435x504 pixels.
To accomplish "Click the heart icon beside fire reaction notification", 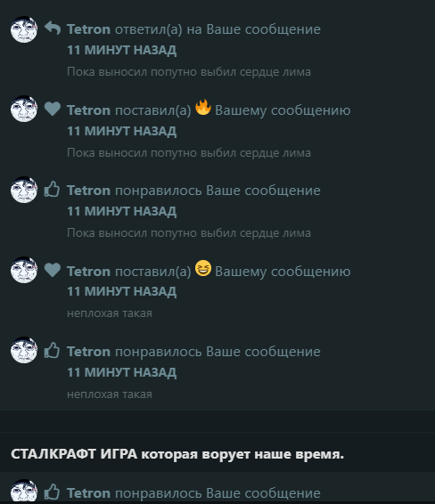I will pos(53,109).
